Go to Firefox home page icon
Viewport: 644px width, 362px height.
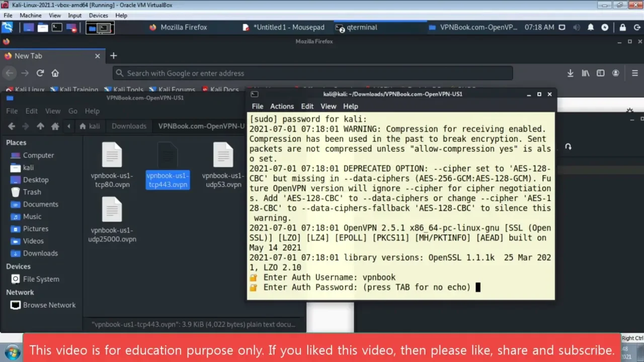point(55,73)
